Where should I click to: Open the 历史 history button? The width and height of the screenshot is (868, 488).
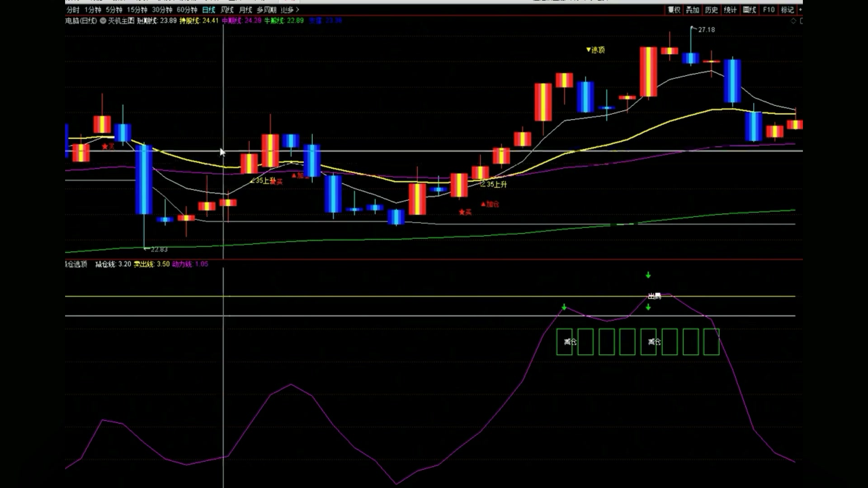coord(712,9)
